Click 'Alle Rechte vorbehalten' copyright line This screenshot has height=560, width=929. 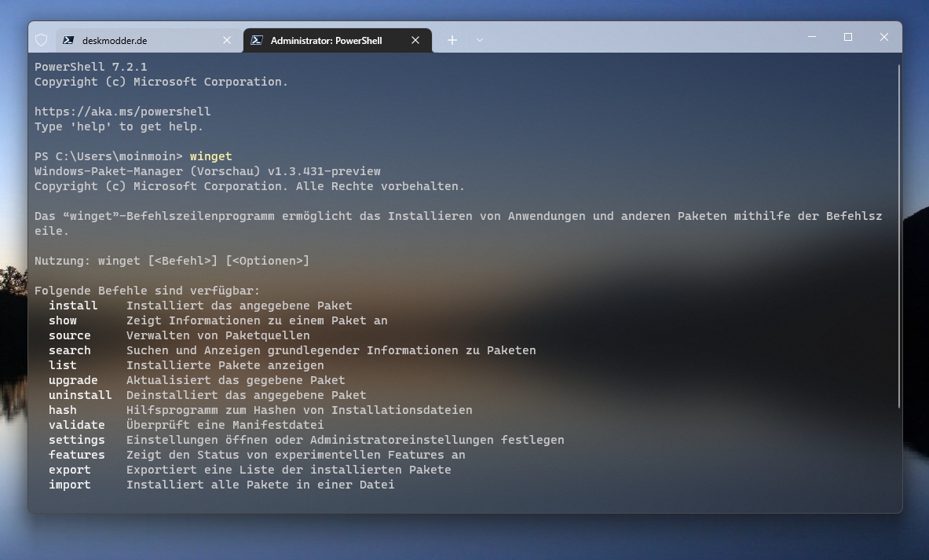point(250,186)
